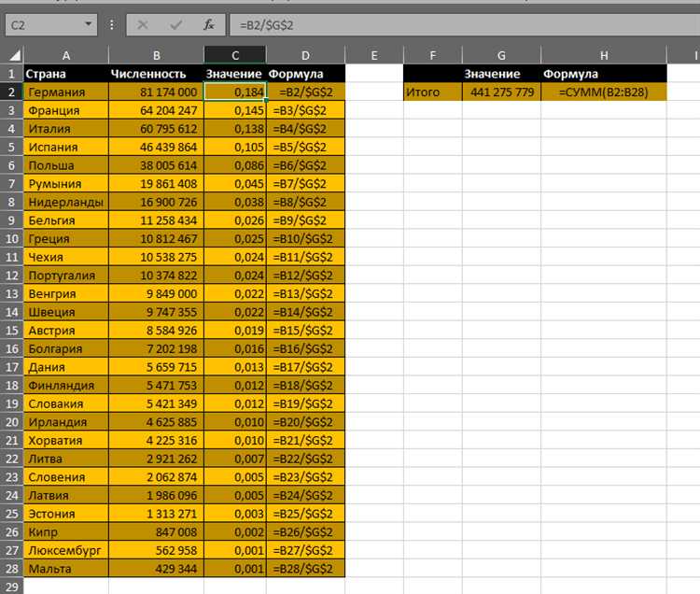Click the 'Численность' header cell
Screen dimensions: 700x594
[156, 74]
